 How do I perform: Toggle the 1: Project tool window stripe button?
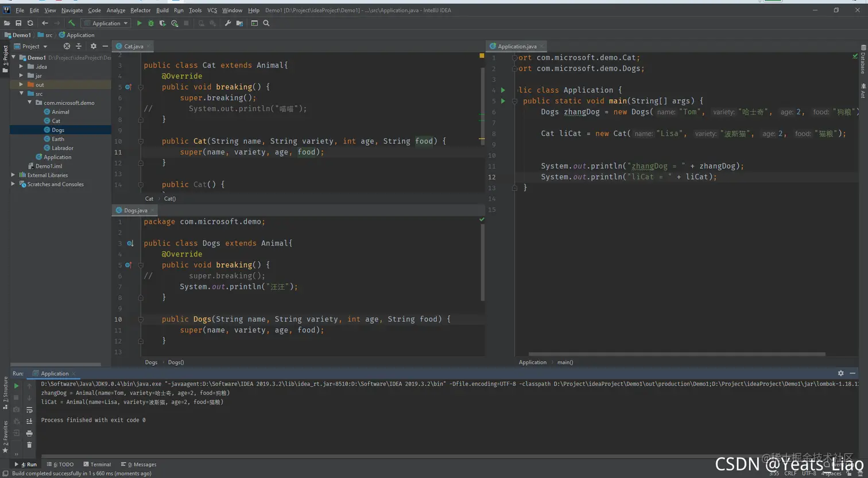5,58
